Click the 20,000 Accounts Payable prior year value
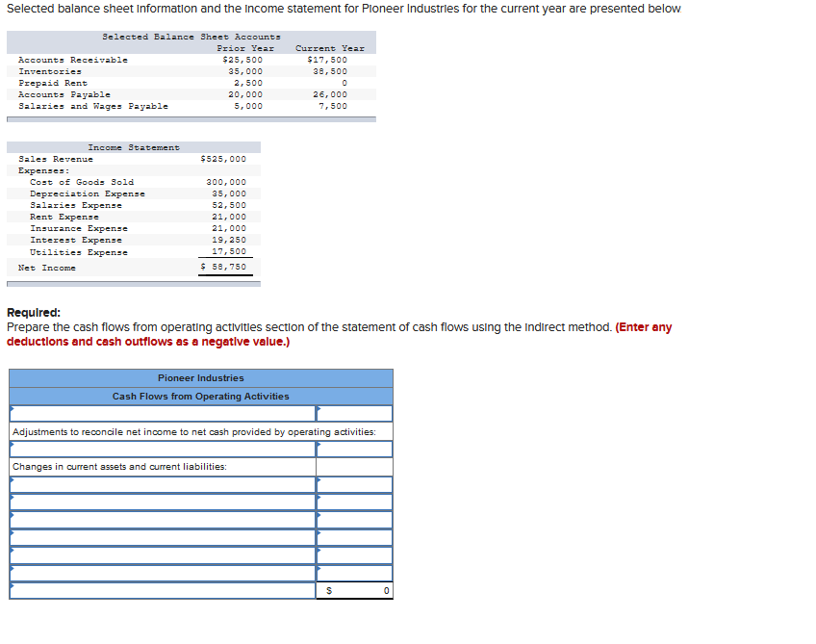The width and height of the screenshot is (816, 644). point(245,94)
